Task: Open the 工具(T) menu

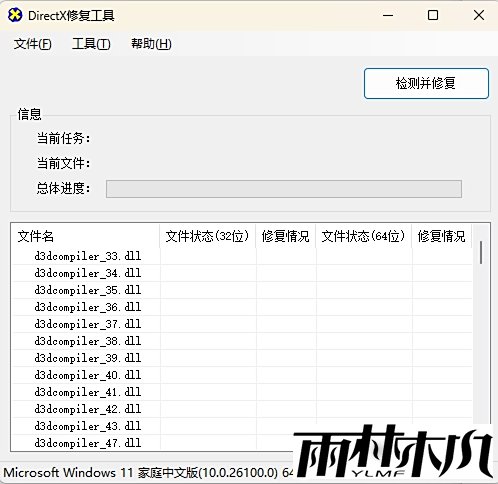Action: (x=91, y=44)
